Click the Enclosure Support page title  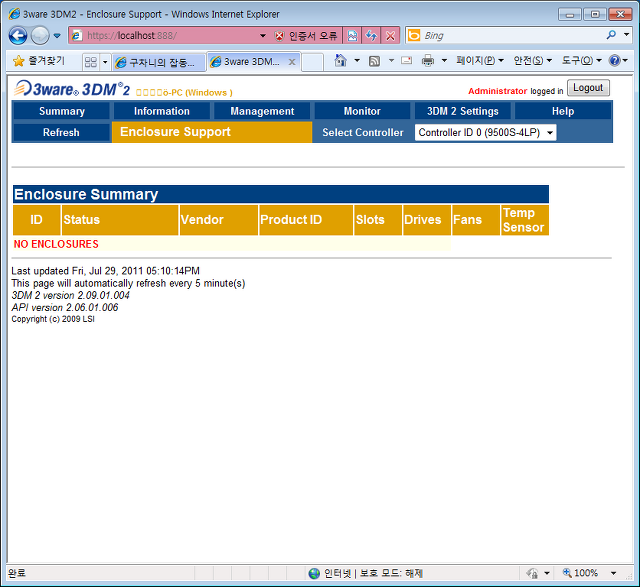point(176,132)
